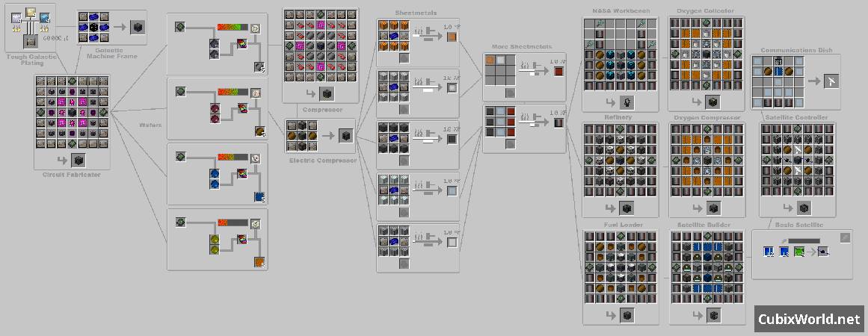Click the Oxygen Compressor heading
Viewport: 868px width, 336px height.
[x=707, y=117]
